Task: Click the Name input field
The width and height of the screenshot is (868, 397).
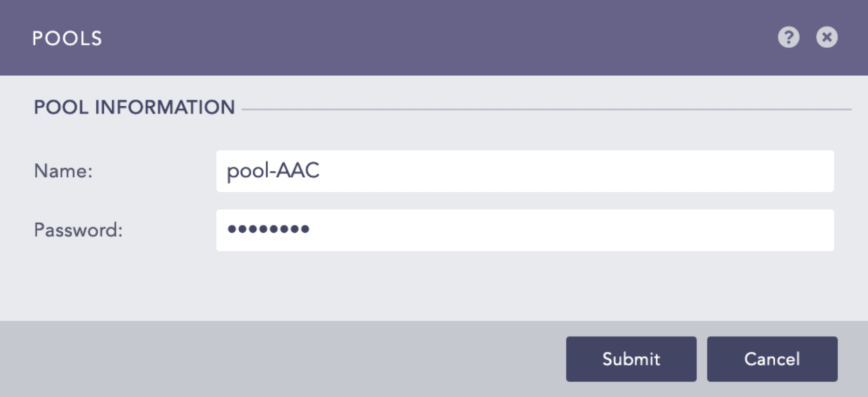Action: (x=524, y=171)
